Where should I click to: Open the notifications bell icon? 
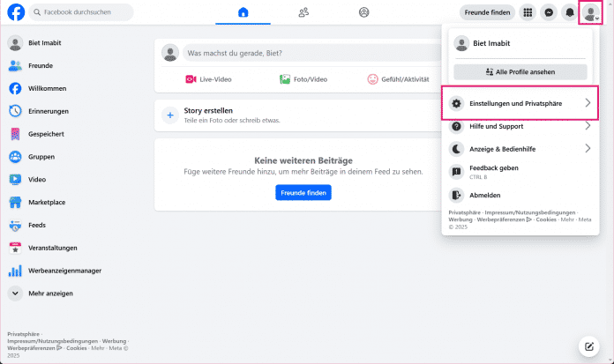[x=570, y=13]
